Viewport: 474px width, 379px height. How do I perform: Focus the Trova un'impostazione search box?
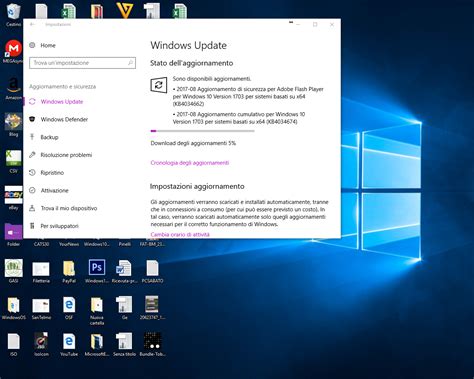pyautogui.click(x=82, y=63)
